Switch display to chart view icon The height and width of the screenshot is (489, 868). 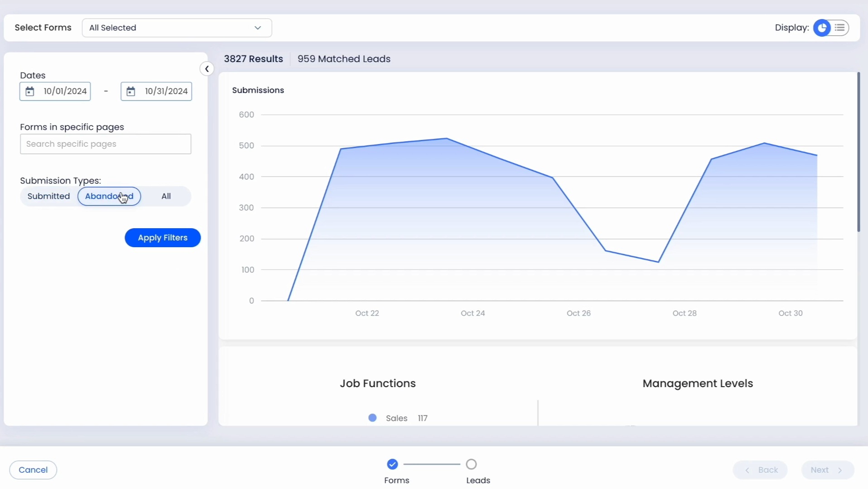tap(822, 28)
